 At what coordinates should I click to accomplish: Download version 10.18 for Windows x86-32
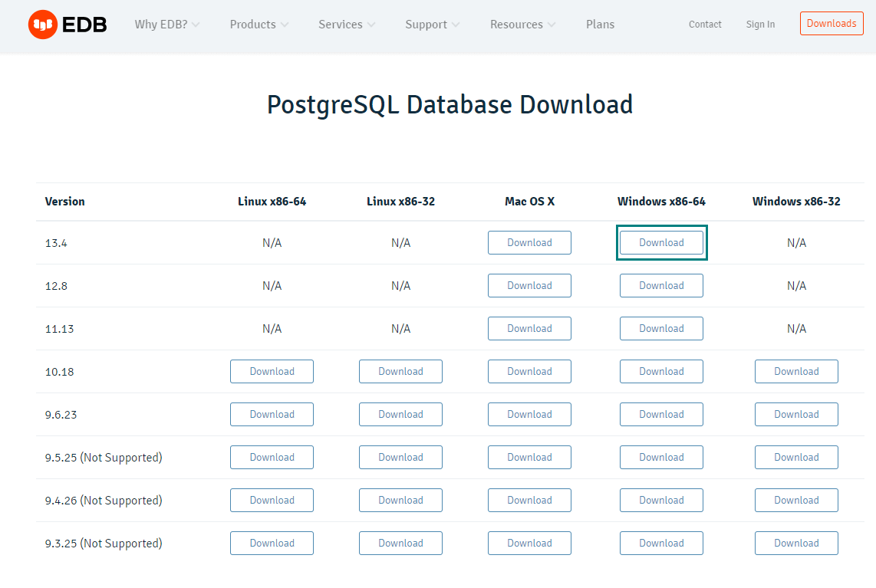[797, 372]
